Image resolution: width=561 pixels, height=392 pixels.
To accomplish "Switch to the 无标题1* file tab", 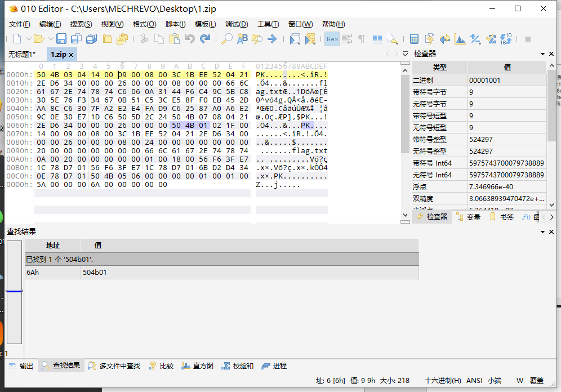I will pos(21,54).
